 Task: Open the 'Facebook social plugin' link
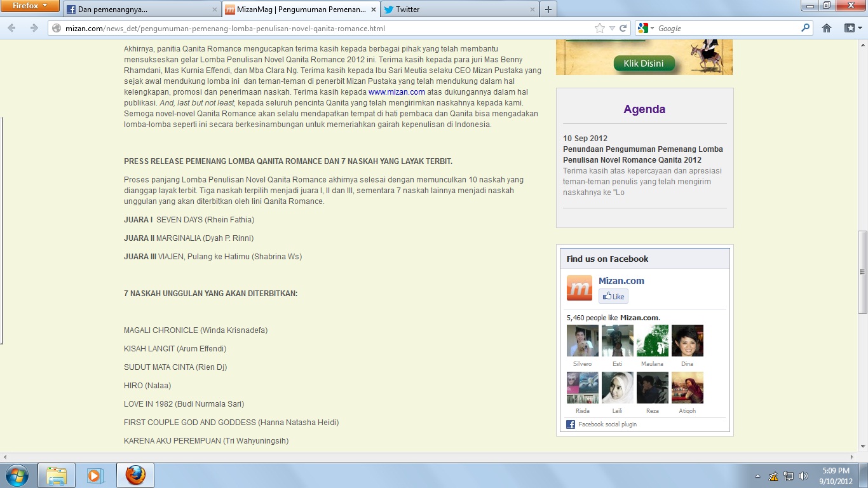(x=607, y=424)
